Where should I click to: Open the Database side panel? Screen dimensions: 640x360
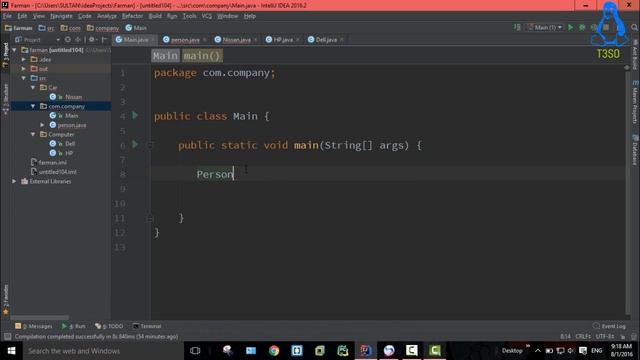click(x=635, y=150)
